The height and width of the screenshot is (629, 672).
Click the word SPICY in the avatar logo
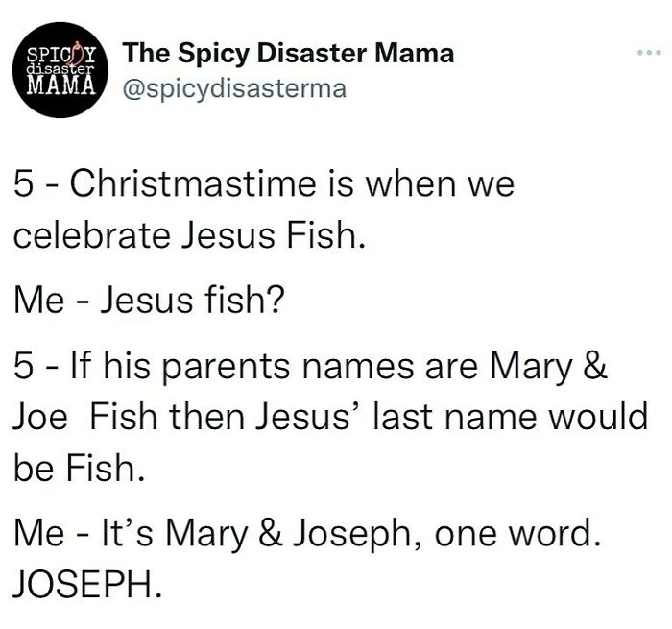click(60, 56)
